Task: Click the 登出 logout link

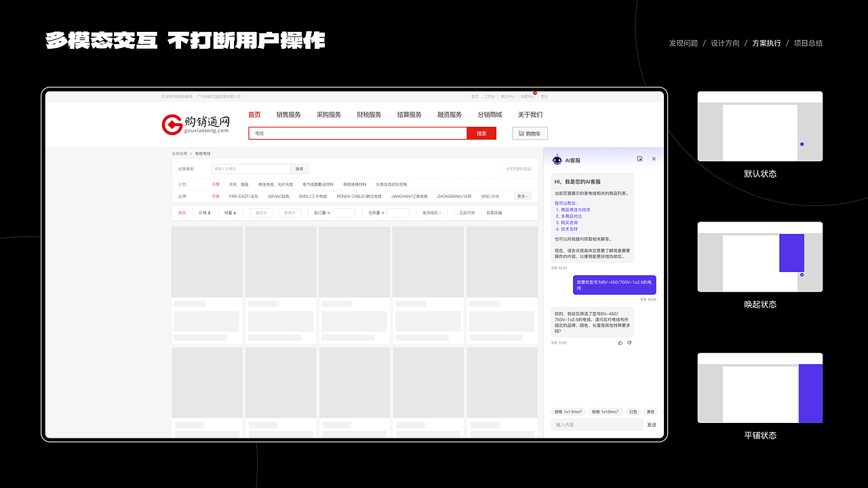Action: click(x=545, y=96)
